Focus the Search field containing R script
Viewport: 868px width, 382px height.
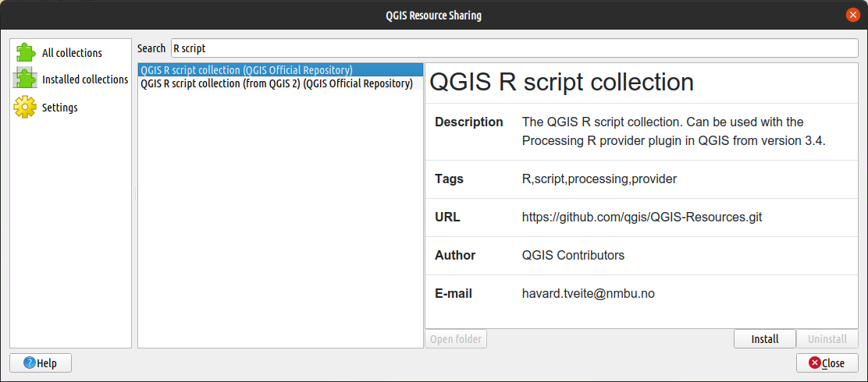point(514,48)
